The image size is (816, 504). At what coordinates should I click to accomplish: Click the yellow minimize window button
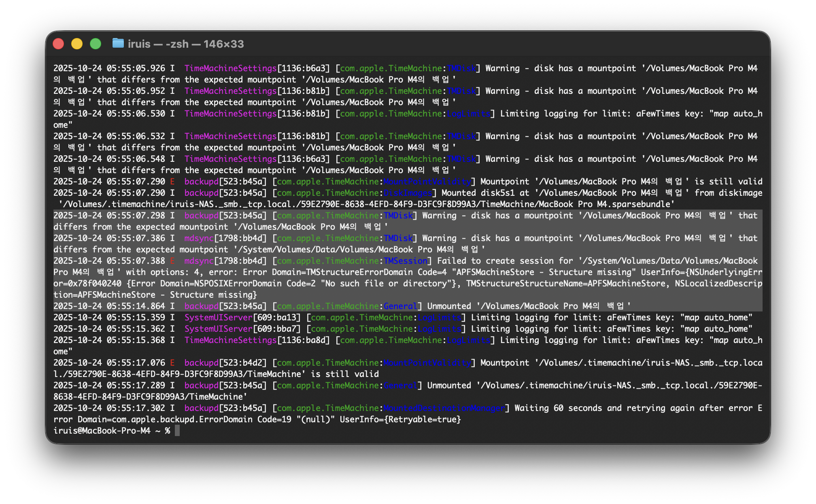[x=77, y=44]
